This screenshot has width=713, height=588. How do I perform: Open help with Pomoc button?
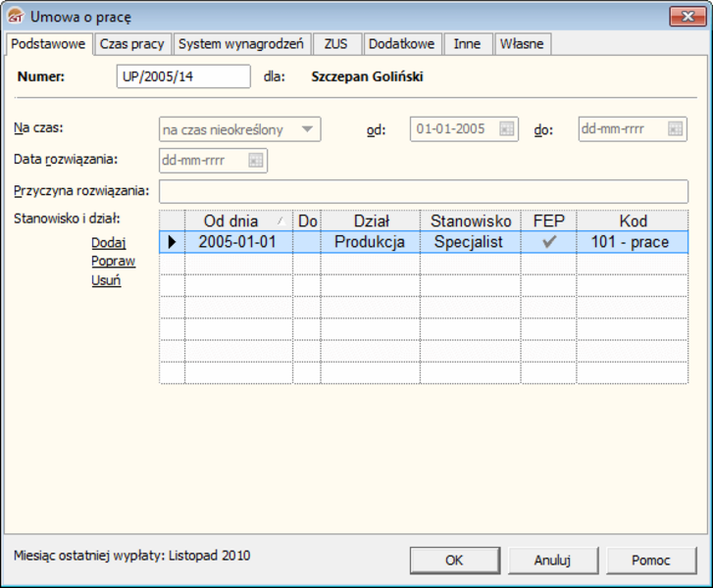pos(650,561)
